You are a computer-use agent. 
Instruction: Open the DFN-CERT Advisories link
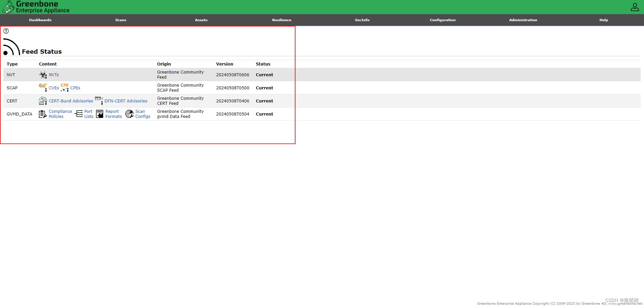point(126,101)
